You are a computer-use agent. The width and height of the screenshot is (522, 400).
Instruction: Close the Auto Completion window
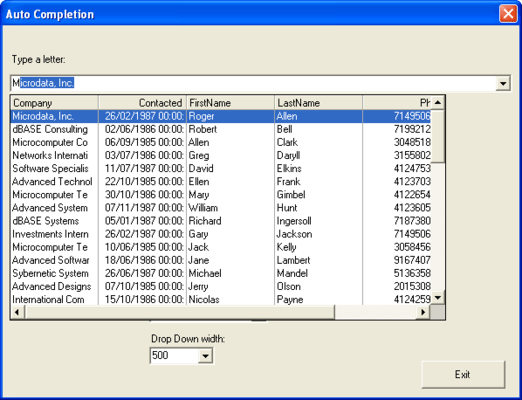[x=508, y=14]
